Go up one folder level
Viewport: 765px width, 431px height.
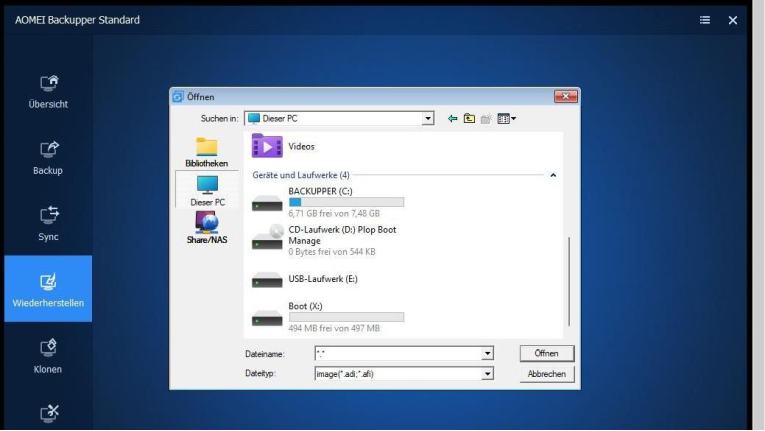469,119
